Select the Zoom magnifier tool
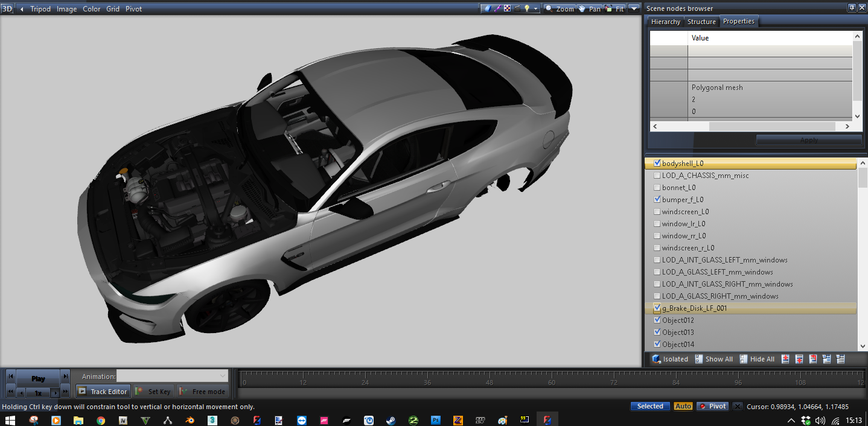868x426 pixels. coord(560,9)
